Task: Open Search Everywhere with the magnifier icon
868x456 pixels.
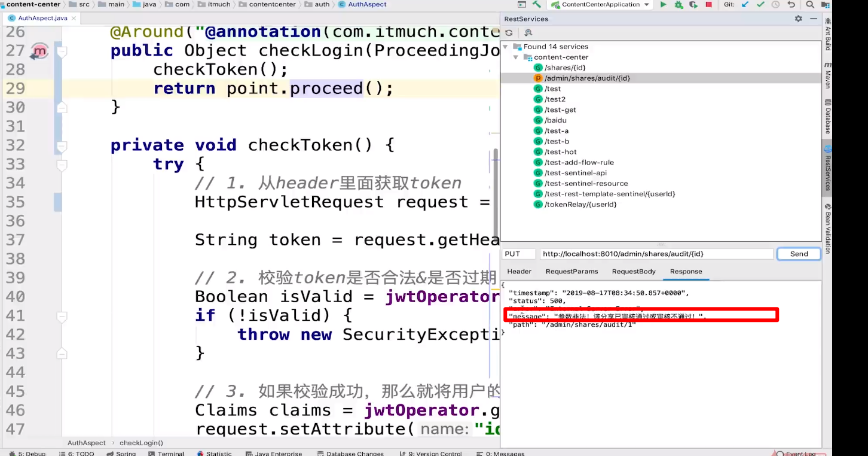Action: 810,4
